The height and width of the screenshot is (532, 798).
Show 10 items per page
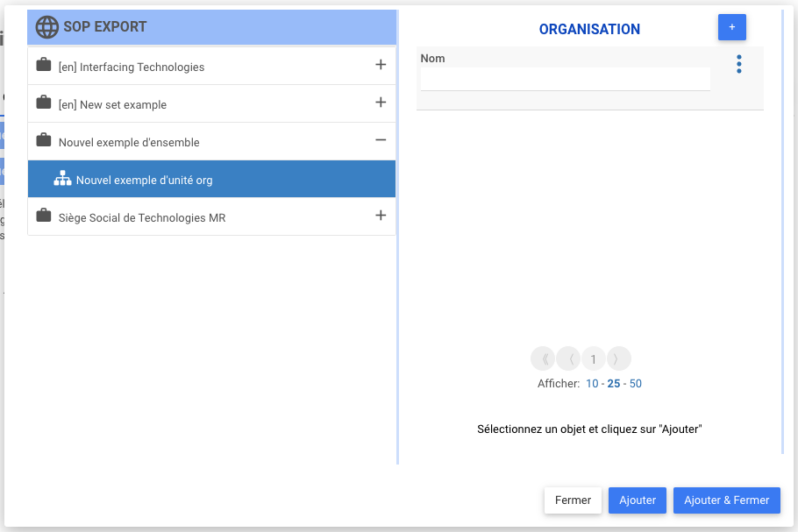[x=593, y=384]
